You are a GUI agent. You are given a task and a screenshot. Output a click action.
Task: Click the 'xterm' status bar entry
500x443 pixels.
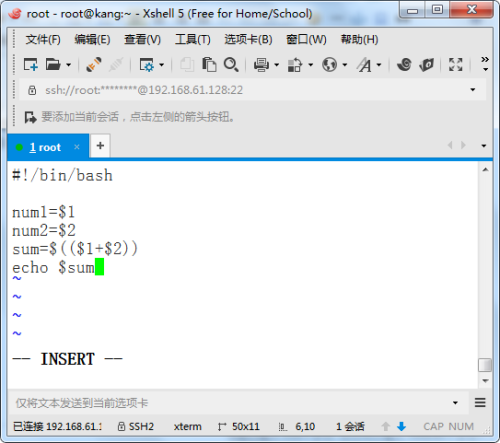click(188, 426)
